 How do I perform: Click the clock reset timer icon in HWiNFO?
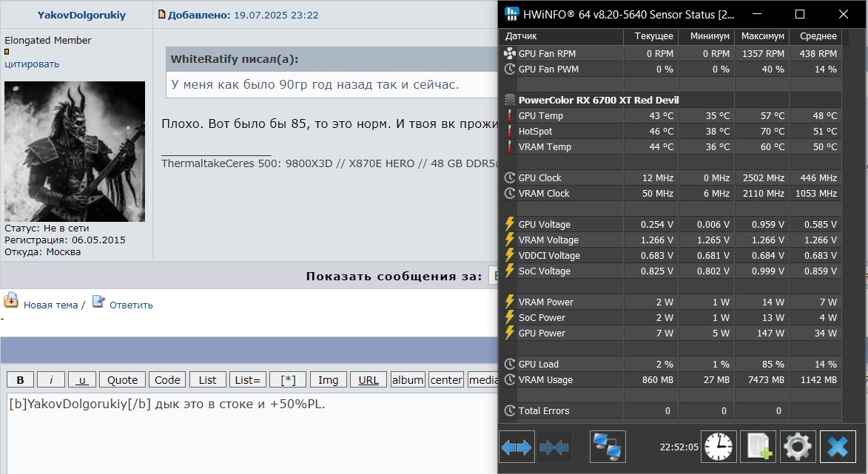(719, 447)
